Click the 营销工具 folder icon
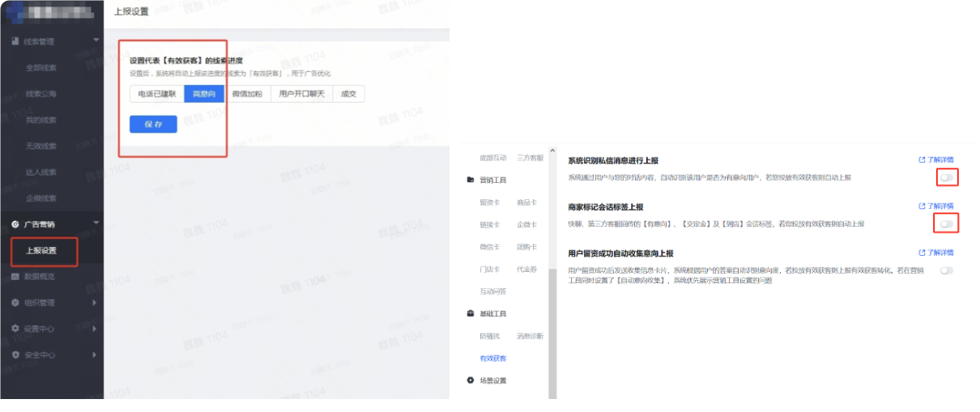 tap(471, 180)
